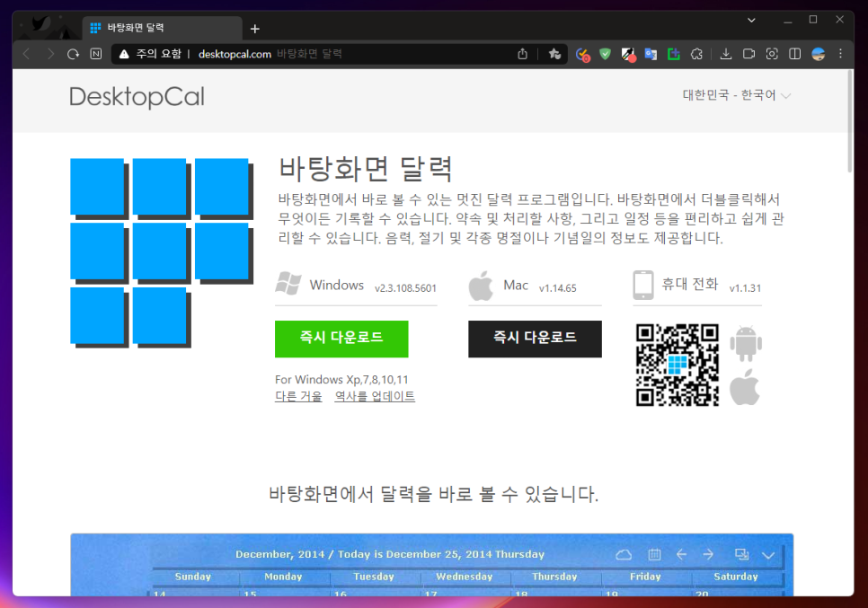
Task: Click the Friday column header in preview
Action: click(x=645, y=577)
